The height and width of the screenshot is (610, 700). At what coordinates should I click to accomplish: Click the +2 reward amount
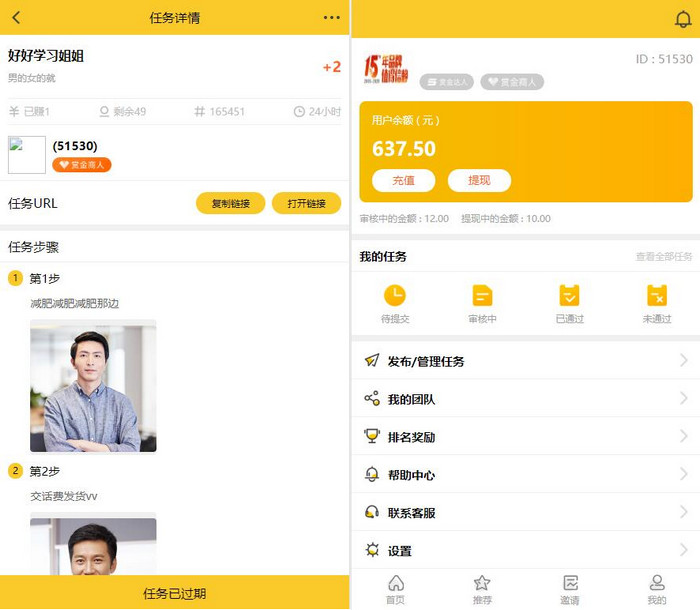coord(332,67)
